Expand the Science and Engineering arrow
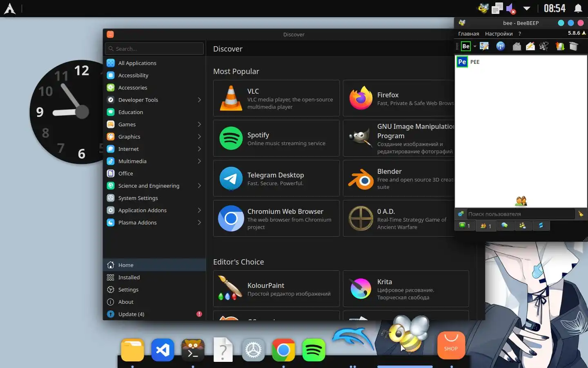 tap(199, 186)
